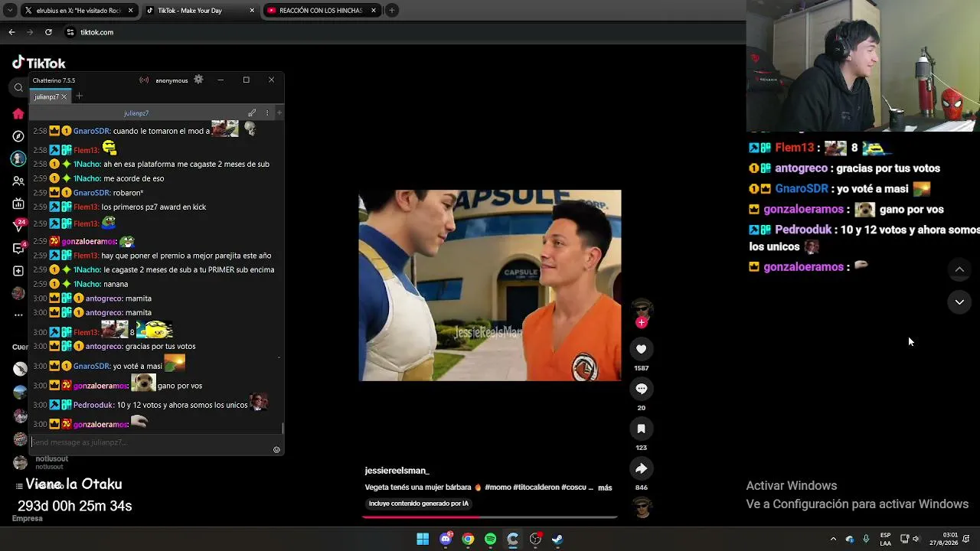The height and width of the screenshot is (551, 980).
Task: Open comments on the TikTok video
Action: [642, 389]
